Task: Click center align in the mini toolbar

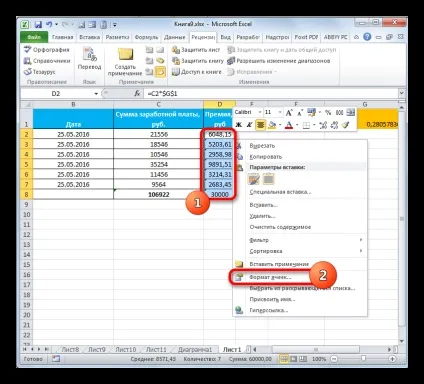Action: (x=260, y=125)
